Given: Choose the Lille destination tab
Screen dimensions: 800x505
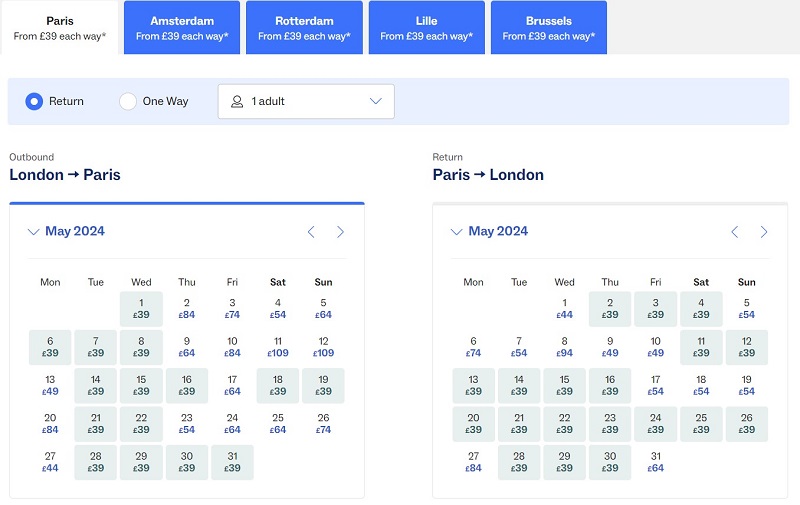Looking at the screenshot, I should tap(427, 28).
